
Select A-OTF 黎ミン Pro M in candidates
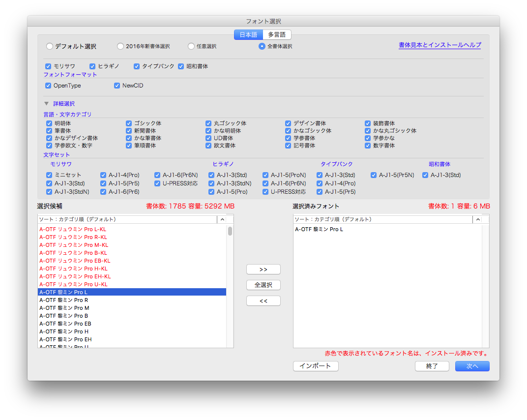132,308
